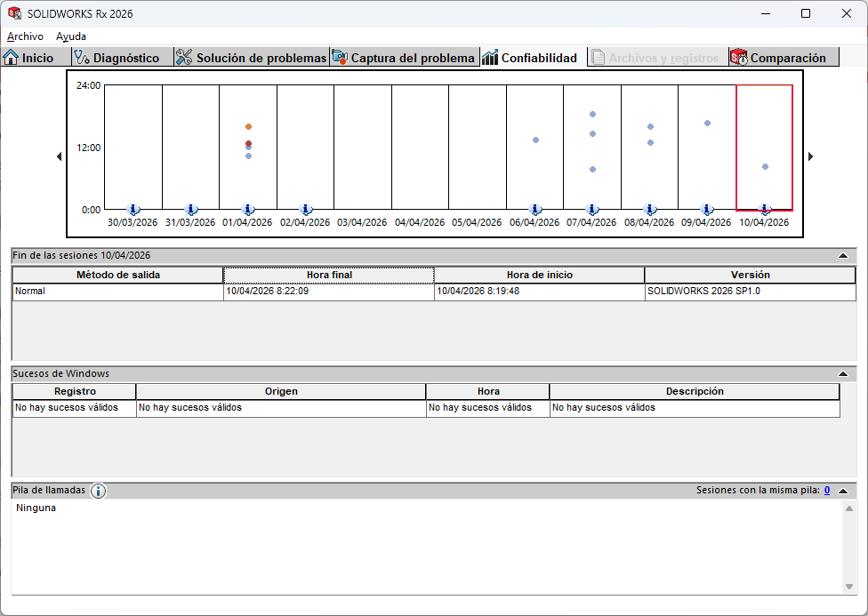Image resolution: width=868 pixels, height=616 pixels.
Task: Click the Registro column header
Action: click(x=75, y=391)
